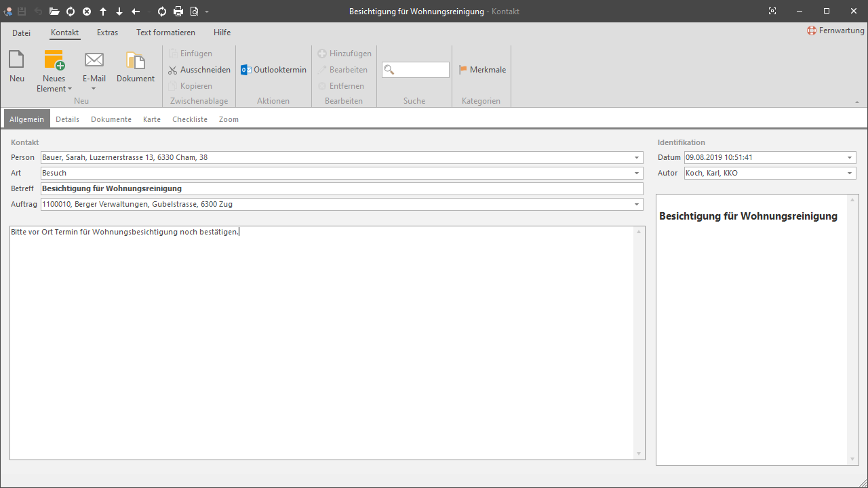The height and width of the screenshot is (488, 868).
Task: Switch to the Checkliste tab
Action: point(190,119)
